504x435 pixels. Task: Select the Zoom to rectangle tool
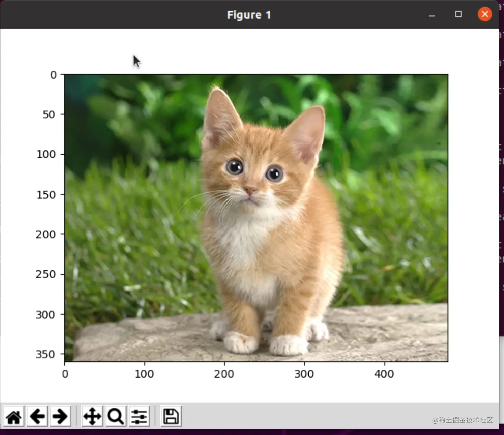point(116,416)
